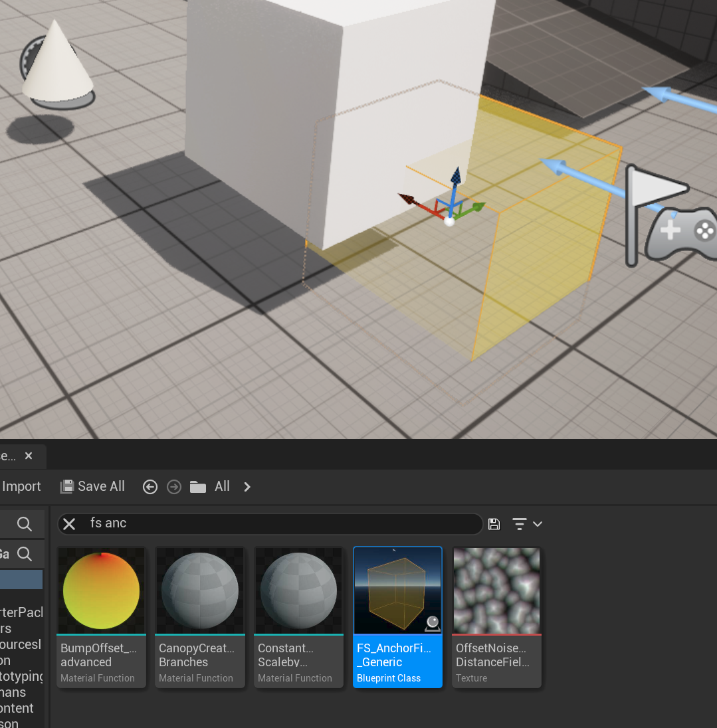Select the OffsetNoise DistanceField texture asset

tap(496, 616)
